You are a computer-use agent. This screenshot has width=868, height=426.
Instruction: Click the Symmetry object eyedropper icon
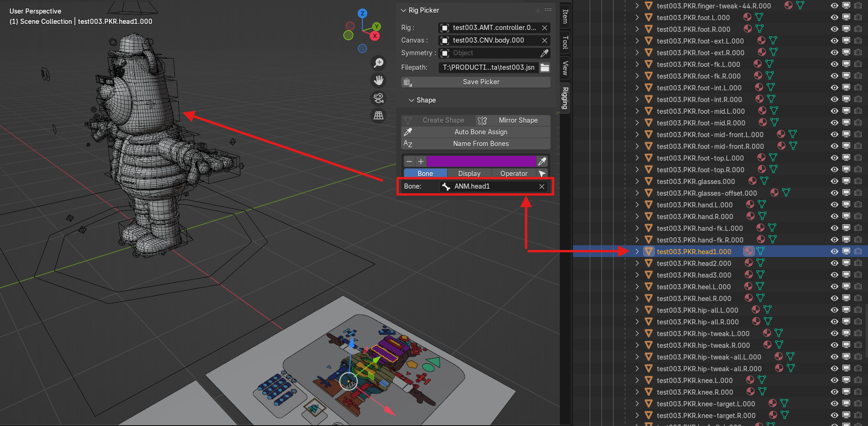(x=544, y=53)
